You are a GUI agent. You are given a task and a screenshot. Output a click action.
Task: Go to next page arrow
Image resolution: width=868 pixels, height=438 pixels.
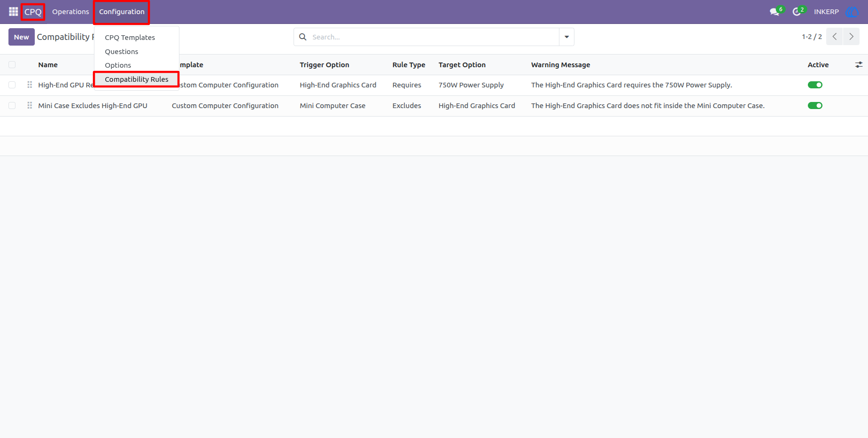click(851, 37)
